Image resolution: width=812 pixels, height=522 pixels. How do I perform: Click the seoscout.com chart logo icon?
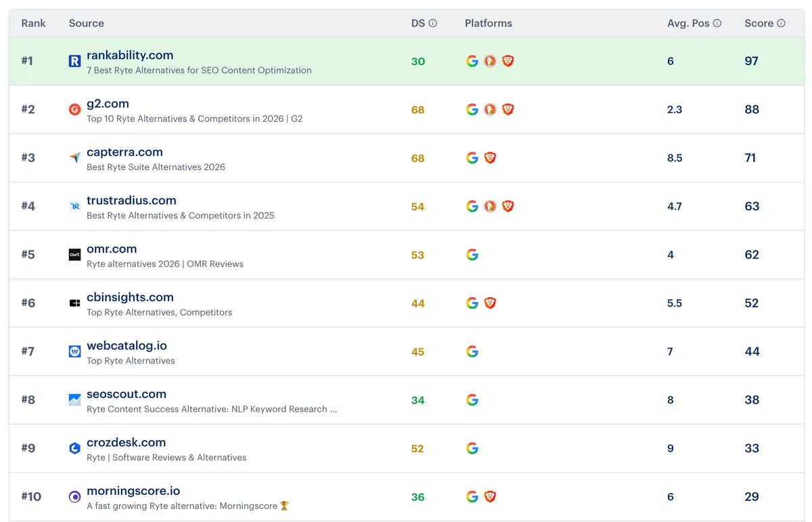74,400
